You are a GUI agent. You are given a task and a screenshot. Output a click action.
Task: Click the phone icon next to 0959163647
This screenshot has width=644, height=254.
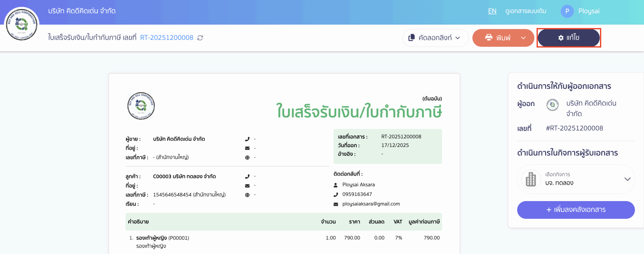tap(335, 194)
